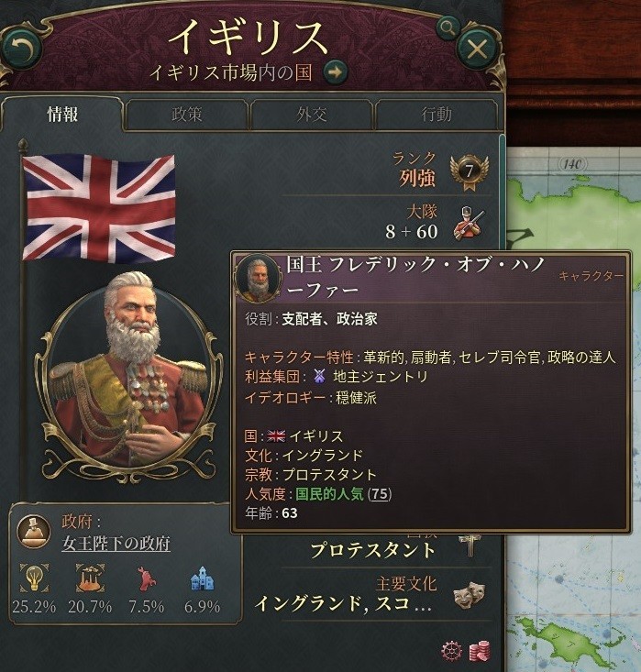
Task: Switch to the 外交 tab
Action: [x=312, y=115]
